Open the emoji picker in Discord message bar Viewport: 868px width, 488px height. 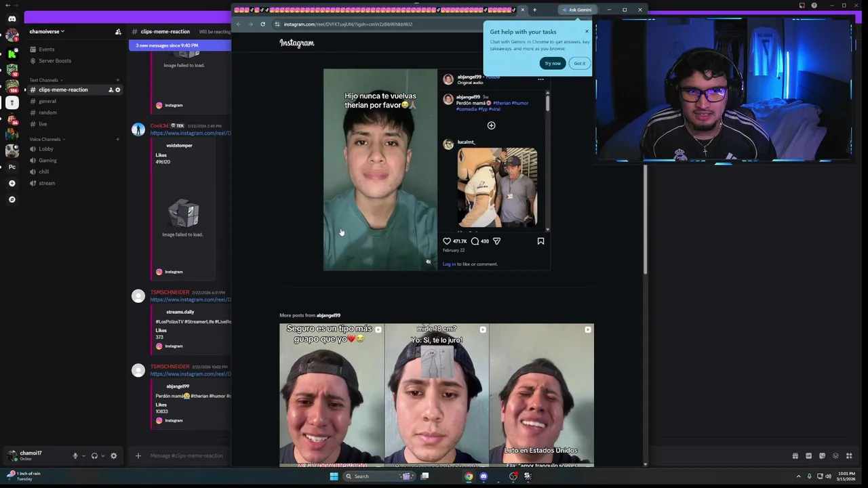pyautogui.click(x=835, y=455)
